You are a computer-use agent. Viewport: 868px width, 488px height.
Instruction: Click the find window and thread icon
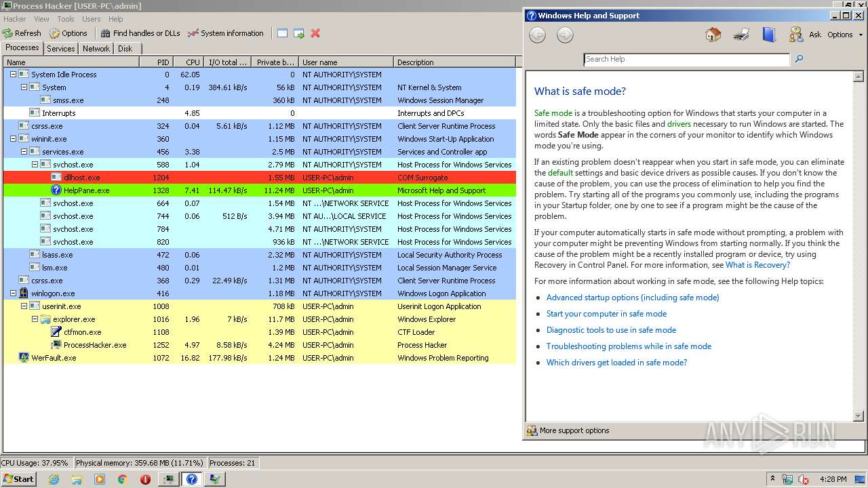pyautogui.click(x=298, y=33)
